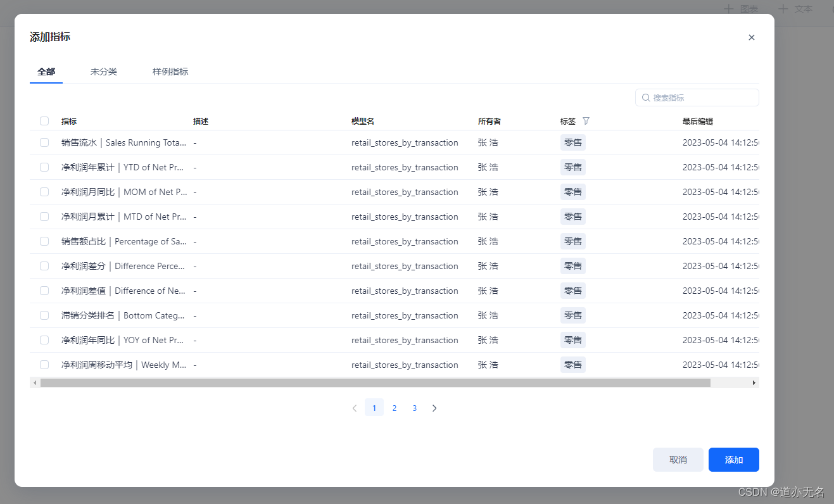Close the 添加指标 dialog with X

tap(752, 37)
